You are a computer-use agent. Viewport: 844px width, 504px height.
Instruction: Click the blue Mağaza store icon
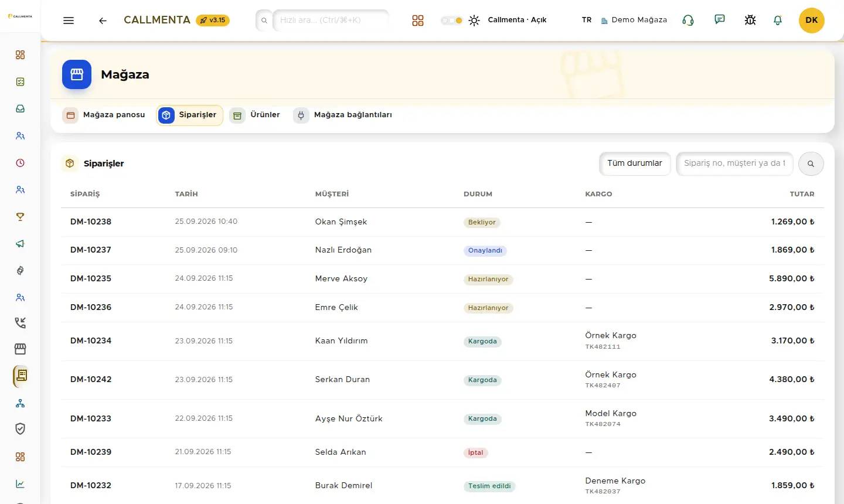pos(77,74)
